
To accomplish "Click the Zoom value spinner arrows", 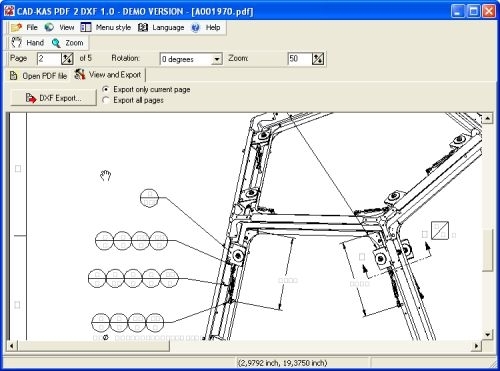I will click(x=318, y=59).
